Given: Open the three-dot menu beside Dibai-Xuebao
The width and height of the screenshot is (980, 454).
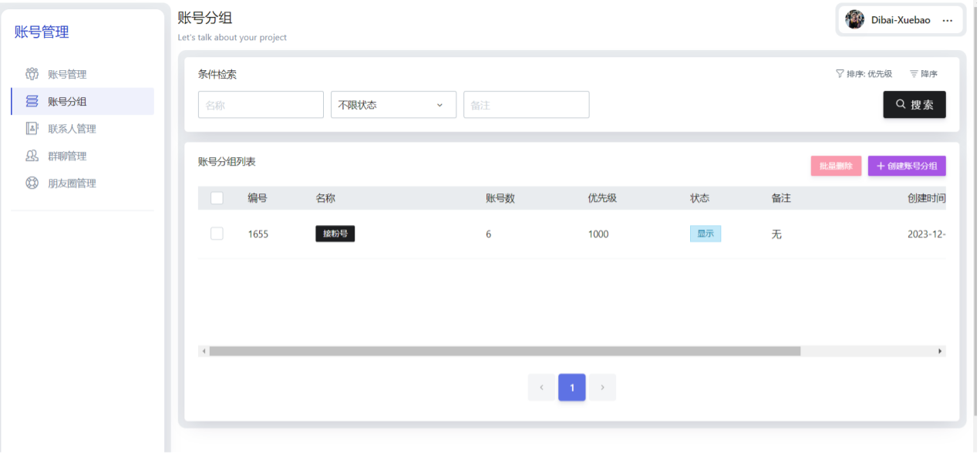Looking at the screenshot, I should point(948,21).
